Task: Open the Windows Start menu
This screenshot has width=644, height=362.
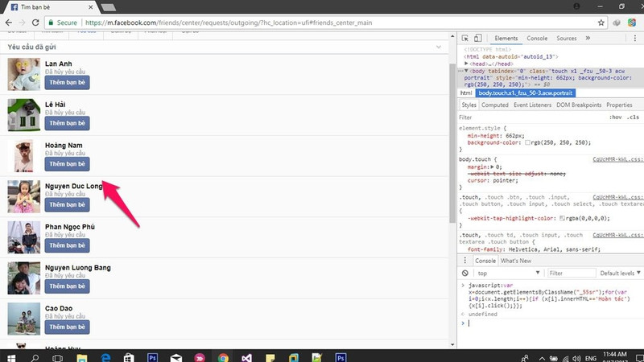Action: click(x=11, y=356)
